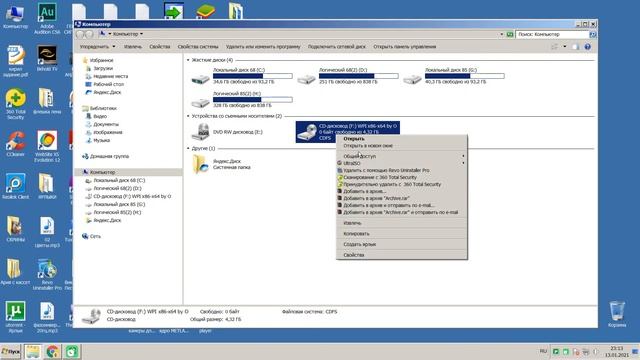Viewport: 640px width, 360px height.
Task: Launch 360 Total Security desktop shortcut
Action: click(16, 104)
